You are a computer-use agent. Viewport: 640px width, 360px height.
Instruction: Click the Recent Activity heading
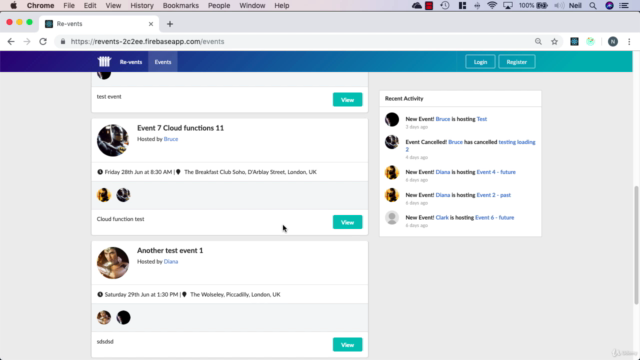tap(404, 98)
